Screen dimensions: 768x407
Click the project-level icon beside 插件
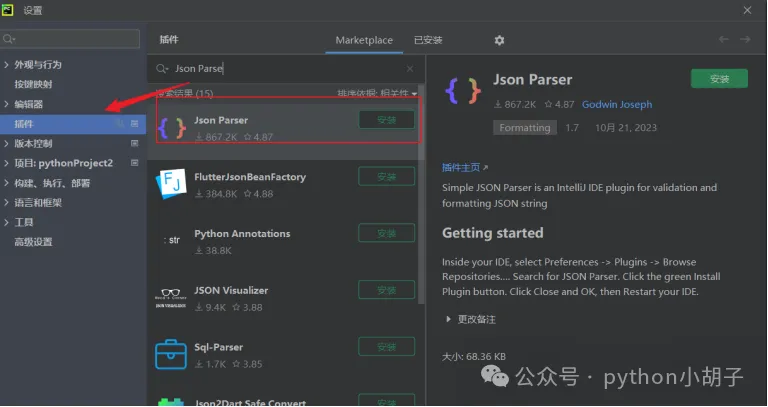coord(135,123)
